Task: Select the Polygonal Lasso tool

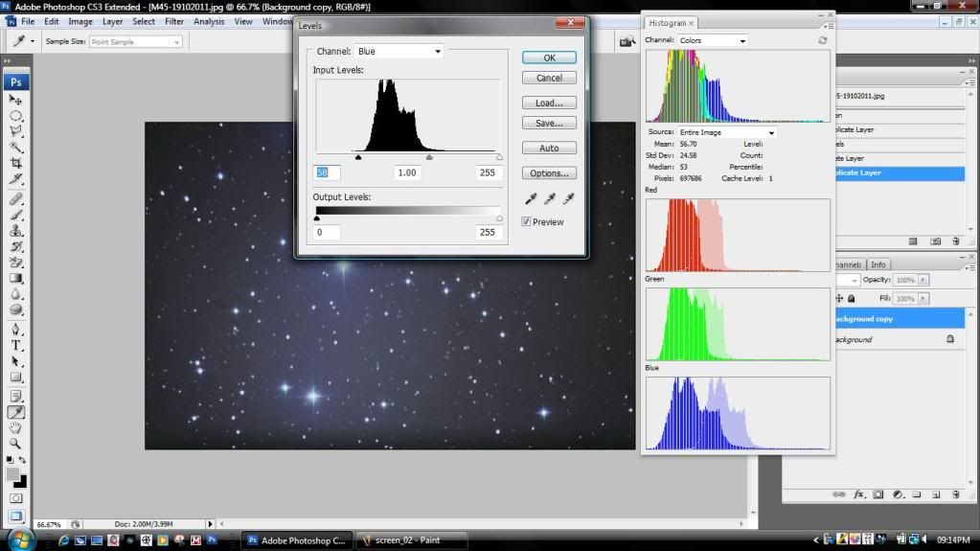Action: tap(15, 131)
